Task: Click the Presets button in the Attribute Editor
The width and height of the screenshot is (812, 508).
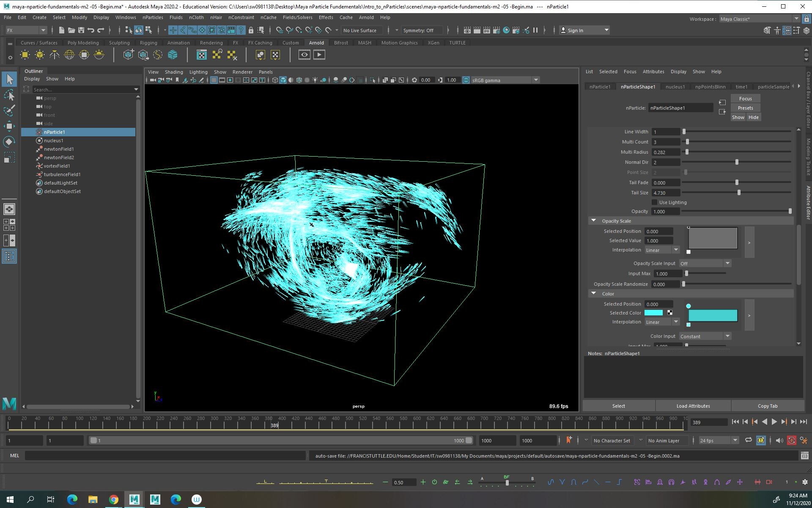Action: [x=745, y=108]
